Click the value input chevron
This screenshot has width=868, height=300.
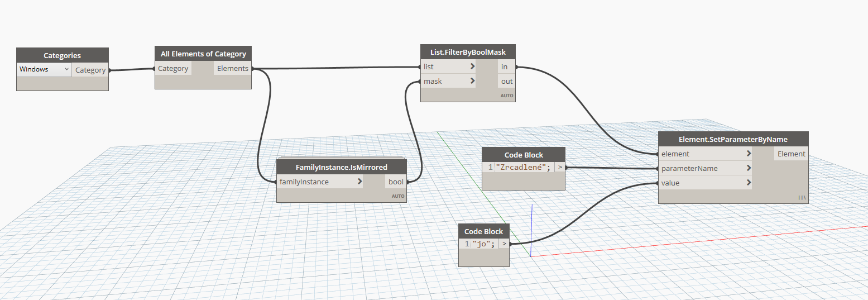[748, 183]
